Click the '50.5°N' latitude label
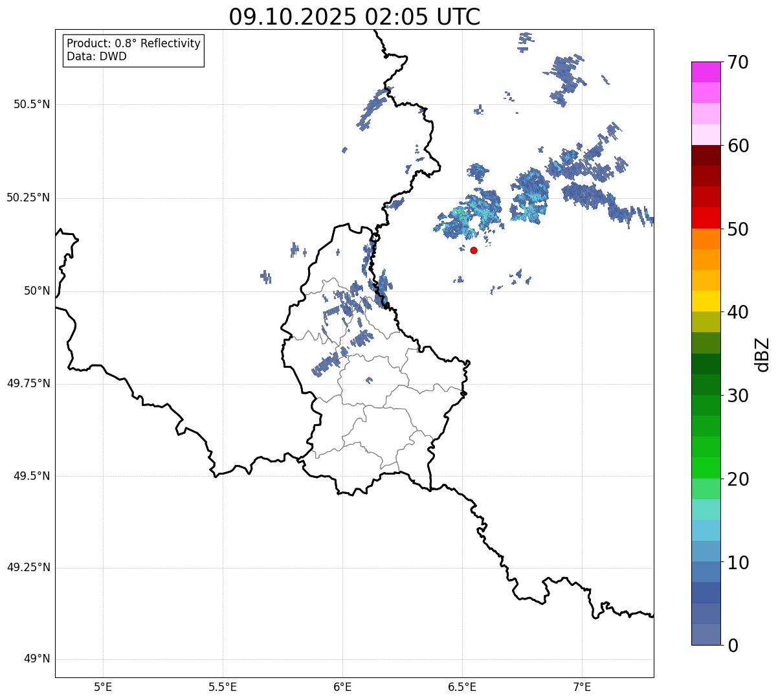This screenshot has width=778, height=700. [32, 104]
